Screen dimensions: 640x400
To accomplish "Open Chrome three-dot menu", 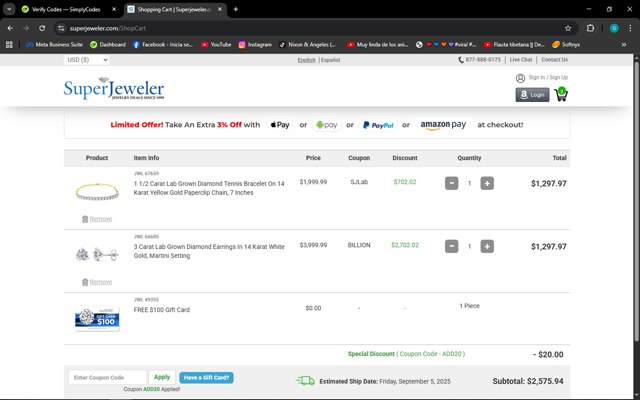I will (630, 28).
